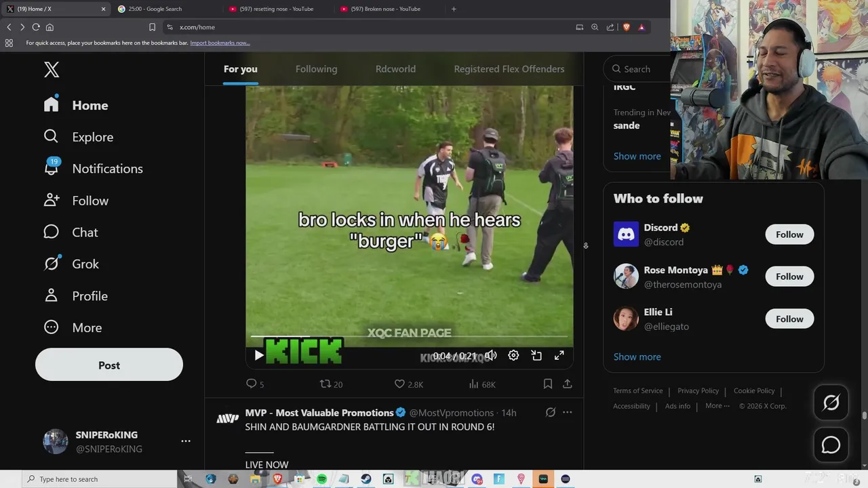Like the video post

click(408, 384)
